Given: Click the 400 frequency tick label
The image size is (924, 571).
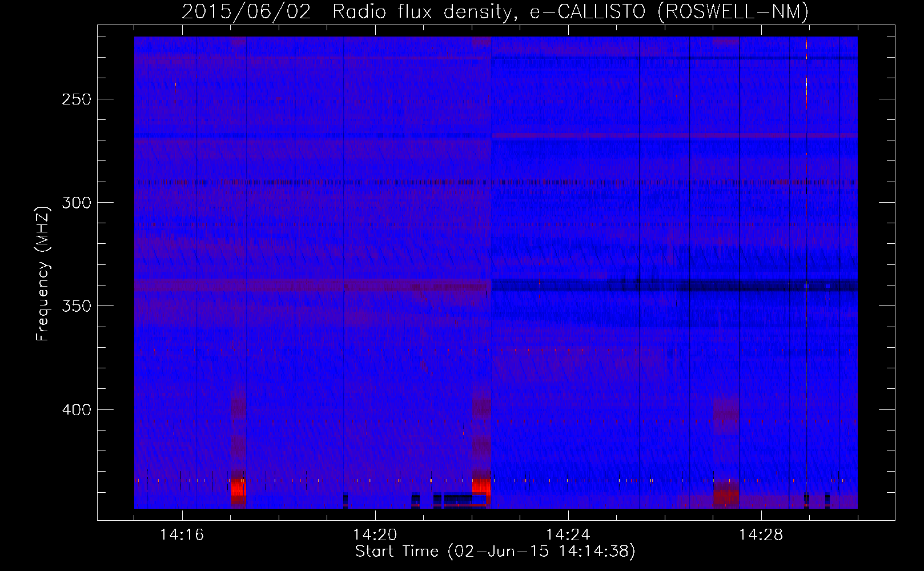Looking at the screenshot, I should click(x=76, y=410).
